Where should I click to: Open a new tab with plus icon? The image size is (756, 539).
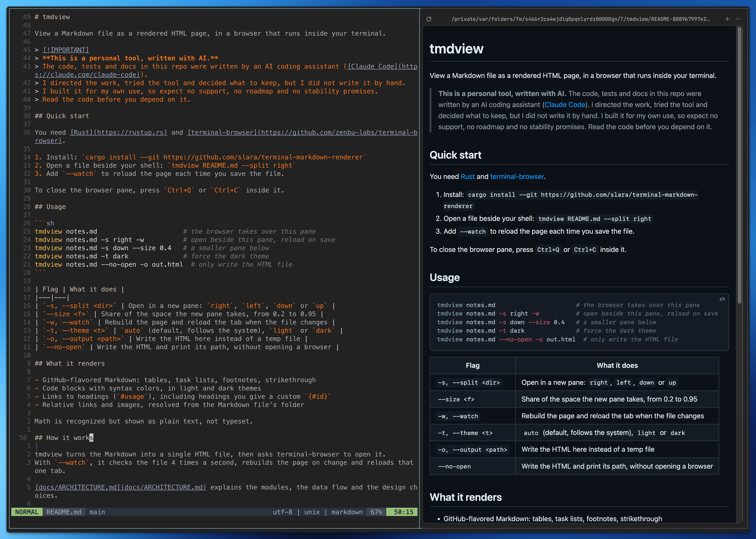[727, 19]
